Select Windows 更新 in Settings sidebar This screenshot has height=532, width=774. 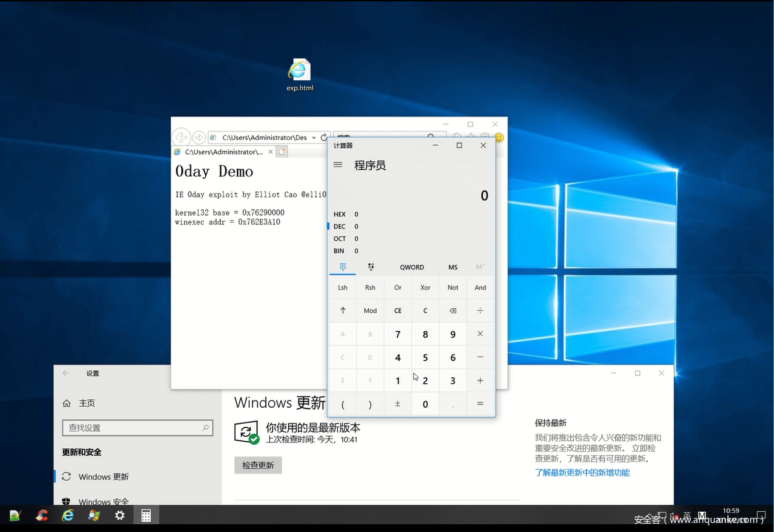(104, 477)
